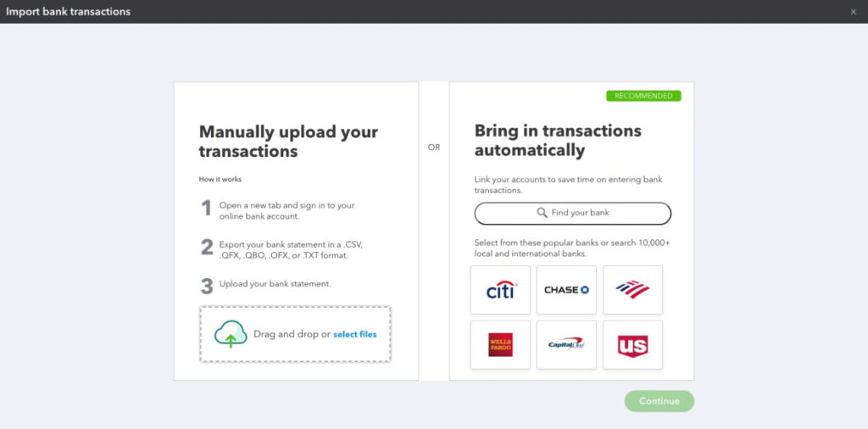
Task: Close the Import bank transactions dialog
Action: [x=853, y=12]
